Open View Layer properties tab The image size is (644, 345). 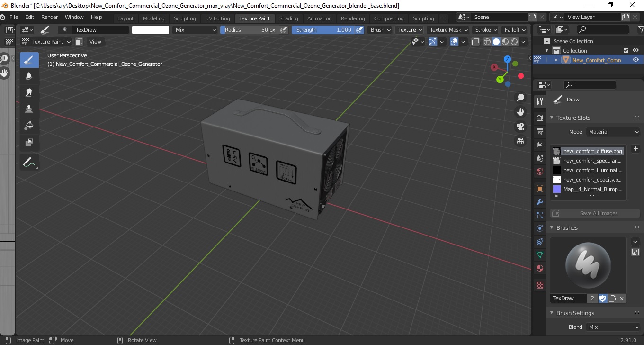[539, 145]
